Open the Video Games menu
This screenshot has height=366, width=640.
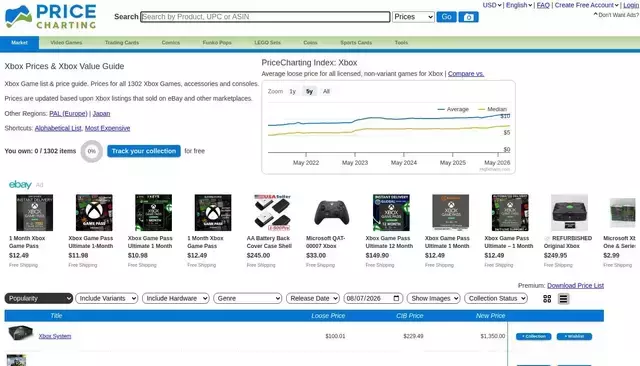pyautogui.click(x=66, y=42)
